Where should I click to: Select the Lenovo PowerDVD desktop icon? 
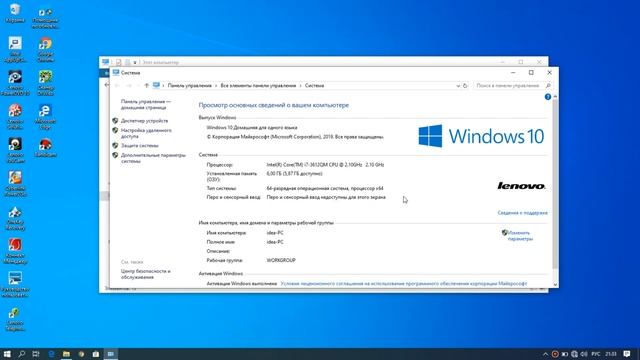point(15,83)
